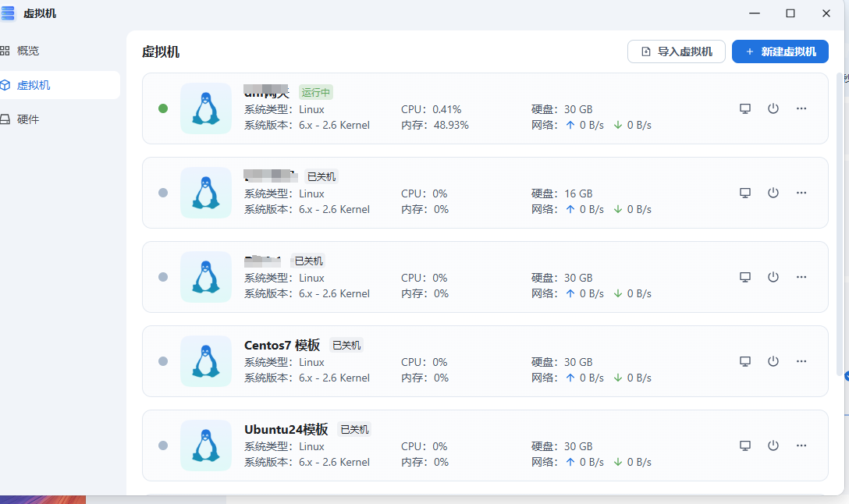Open console icon for Centos7 模板
Viewport: 849px width, 504px height.
click(745, 361)
